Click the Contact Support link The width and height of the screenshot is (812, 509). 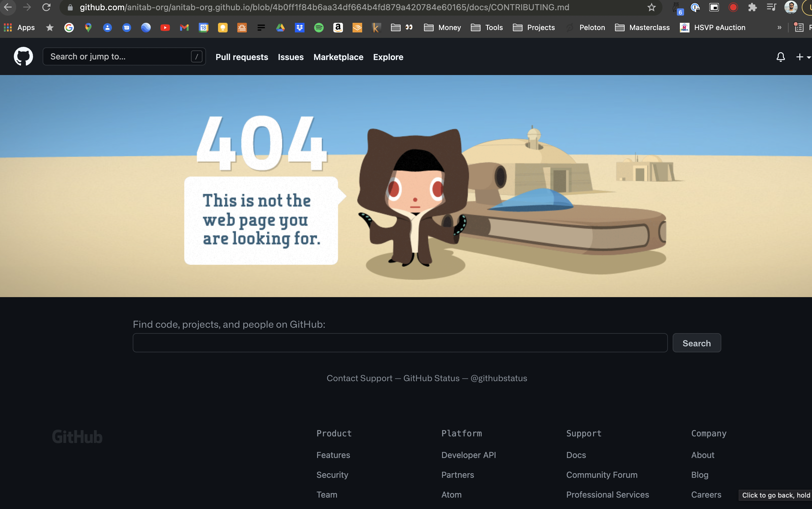click(359, 378)
